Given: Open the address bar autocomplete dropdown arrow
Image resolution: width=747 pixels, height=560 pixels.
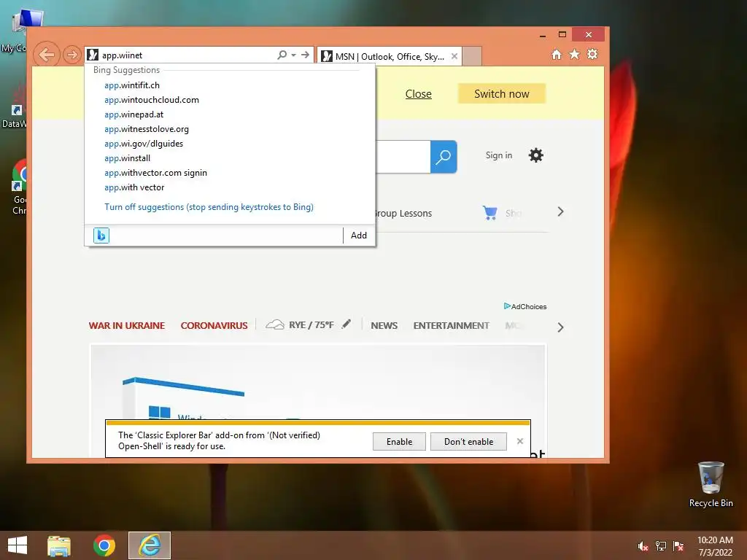Looking at the screenshot, I should tap(293, 55).
